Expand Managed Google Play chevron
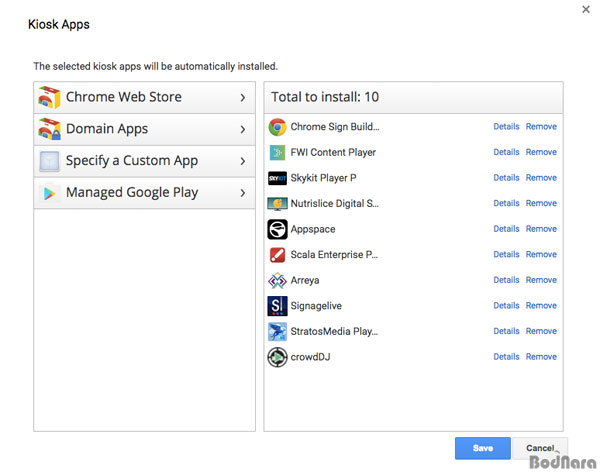 (x=243, y=193)
